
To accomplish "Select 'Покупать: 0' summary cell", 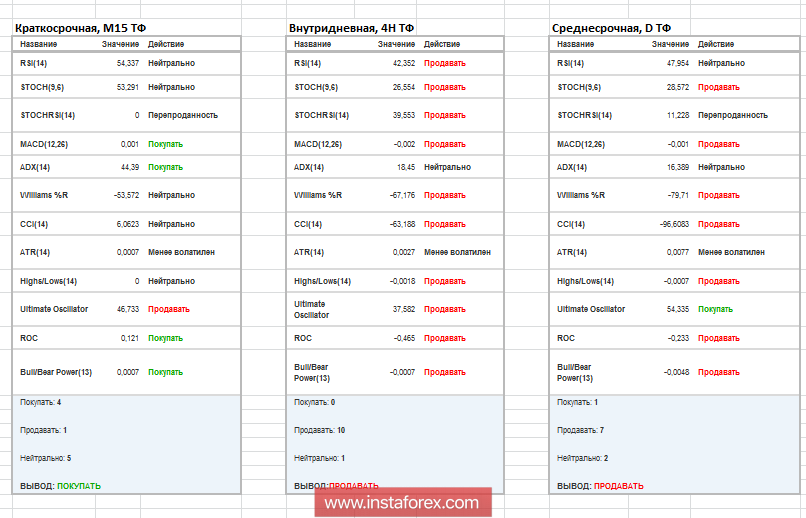I will point(315,402).
